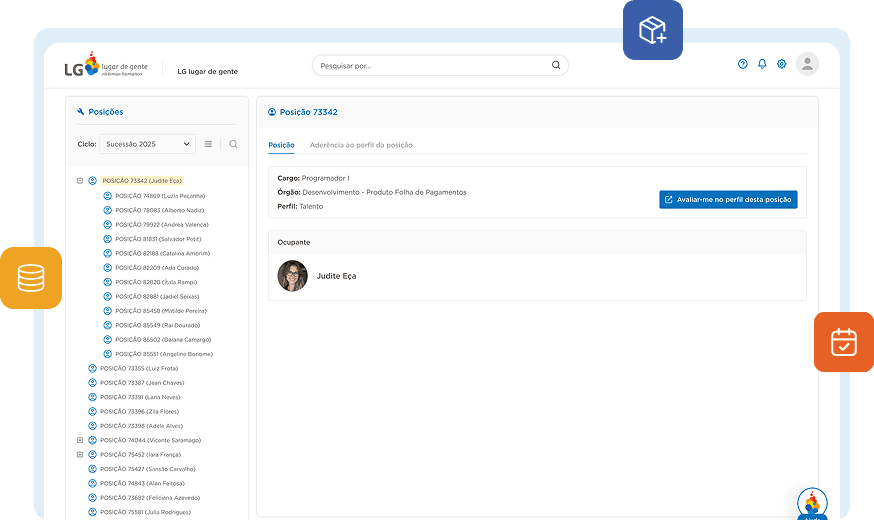
Task: Expand the POSIÇÃO 74044 tree node
Action: tap(80, 440)
